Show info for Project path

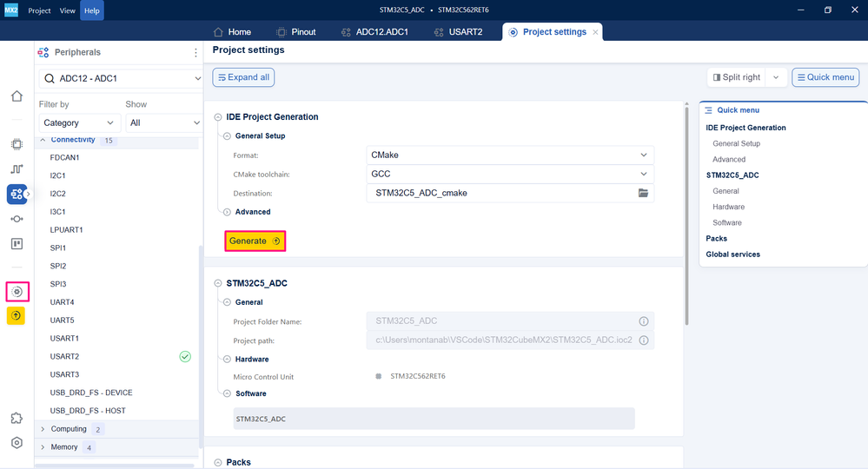point(644,340)
